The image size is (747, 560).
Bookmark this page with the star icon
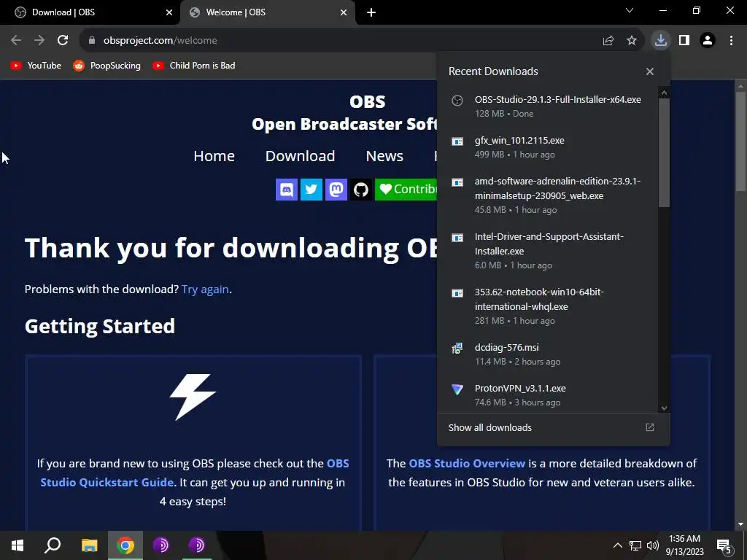pos(632,41)
